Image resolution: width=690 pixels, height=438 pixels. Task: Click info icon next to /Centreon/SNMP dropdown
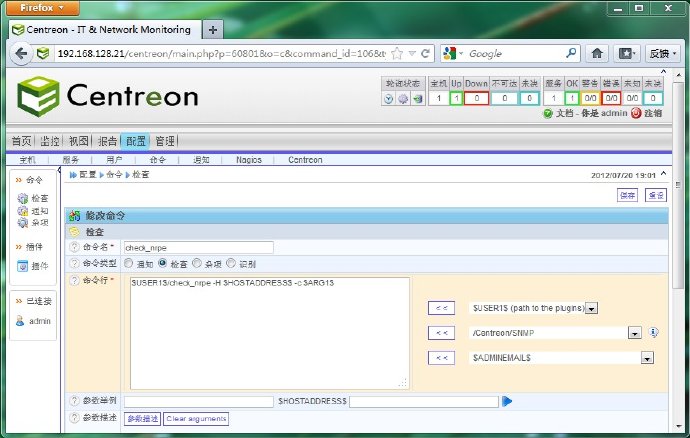point(653,333)
